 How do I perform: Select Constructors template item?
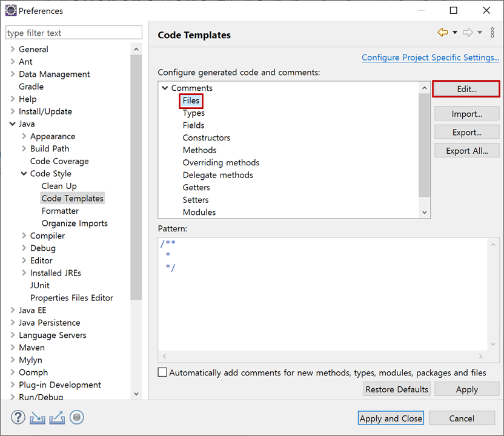coord(207,138)
